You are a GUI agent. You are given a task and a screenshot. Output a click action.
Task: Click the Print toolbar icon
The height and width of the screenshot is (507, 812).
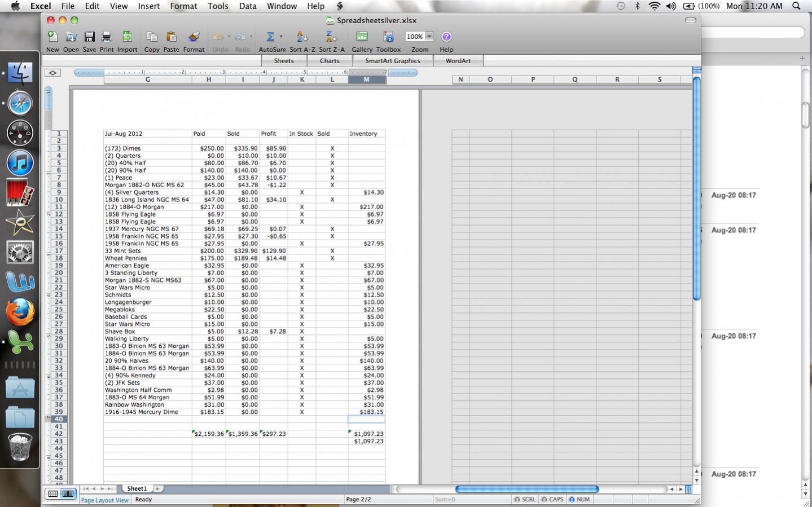point(107,37)
